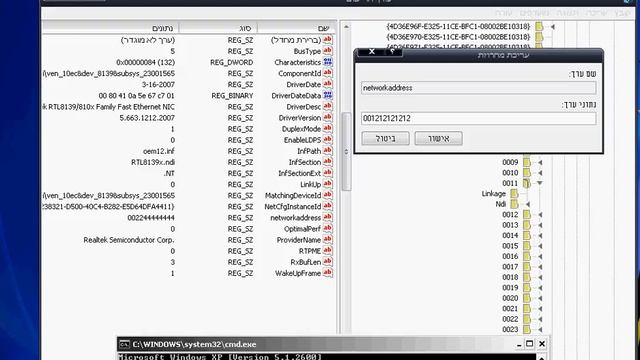Select the MatchingDeviceId value icon
This screenshot has height=360, width=640.
(x=327, y=195)
